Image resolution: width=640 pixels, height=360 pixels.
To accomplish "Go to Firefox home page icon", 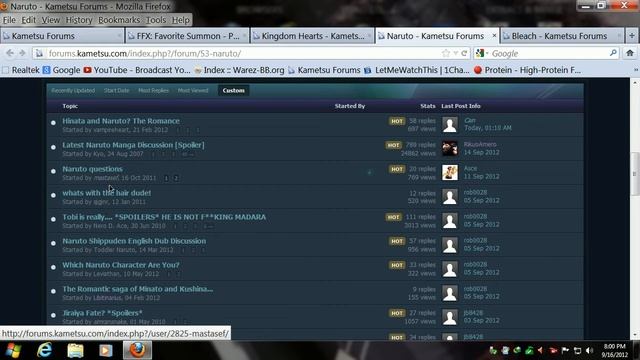I will click(x=630, y=53).
